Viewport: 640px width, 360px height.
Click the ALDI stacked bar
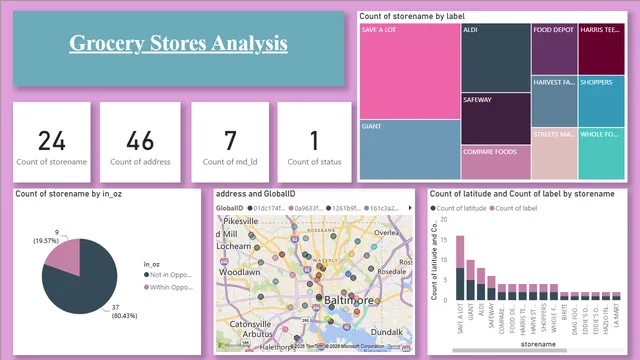tap(481, 284)
